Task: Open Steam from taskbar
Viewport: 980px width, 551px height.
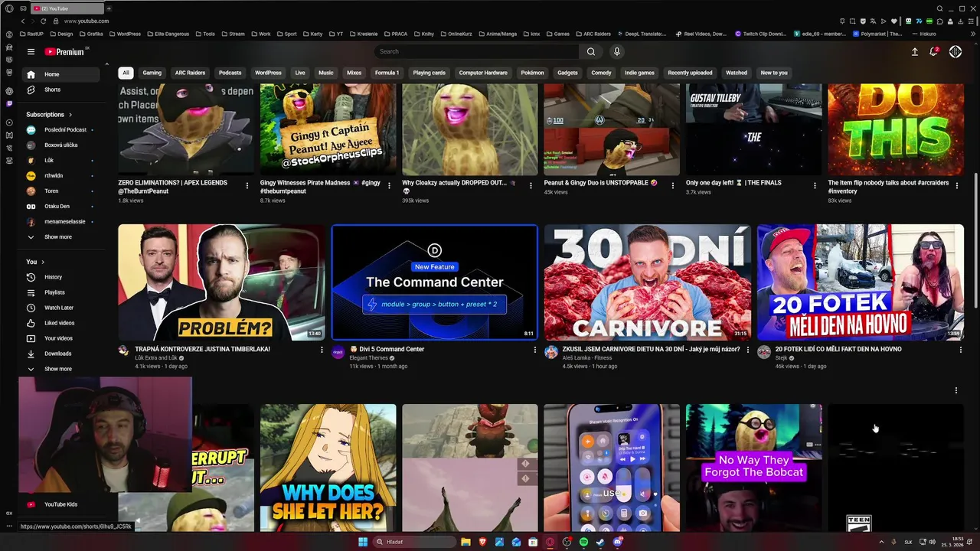Action: tap(601, 542)
